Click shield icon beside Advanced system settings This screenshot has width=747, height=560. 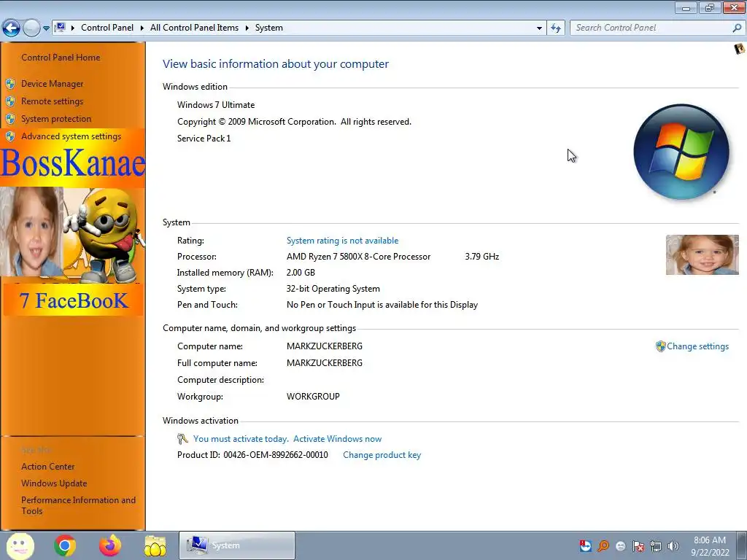pyautogui.click(x=10, y=136)
